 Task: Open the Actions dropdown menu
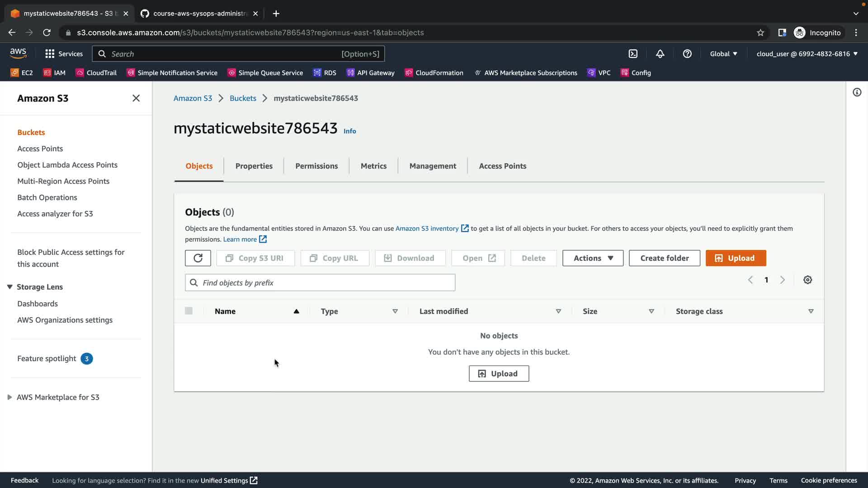593,258
